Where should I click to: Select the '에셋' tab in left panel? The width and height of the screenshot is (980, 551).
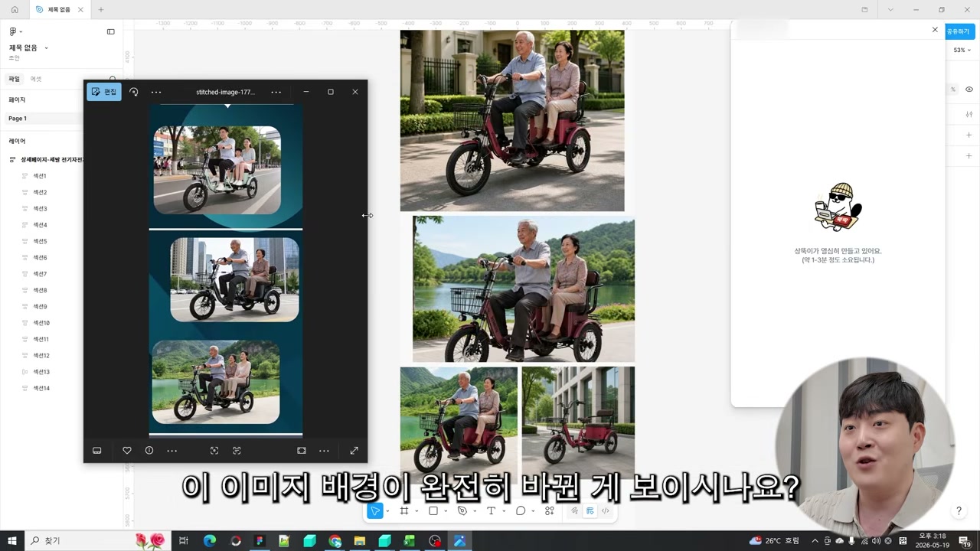click(x=36, y=79)
